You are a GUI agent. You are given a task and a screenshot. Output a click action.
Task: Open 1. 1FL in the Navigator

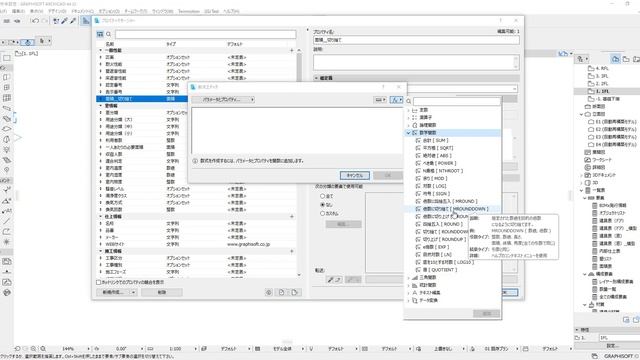(x=602, y=91)
